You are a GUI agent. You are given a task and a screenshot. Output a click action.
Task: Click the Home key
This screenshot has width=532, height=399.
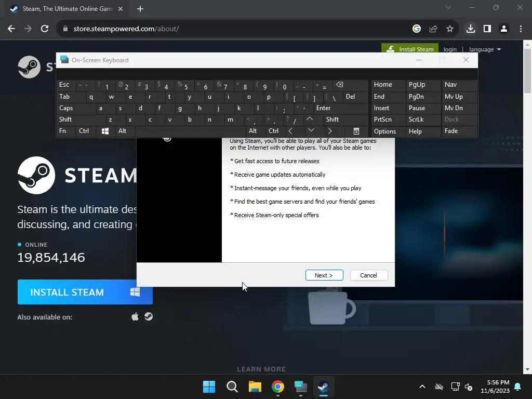click(x=389, y=85)
